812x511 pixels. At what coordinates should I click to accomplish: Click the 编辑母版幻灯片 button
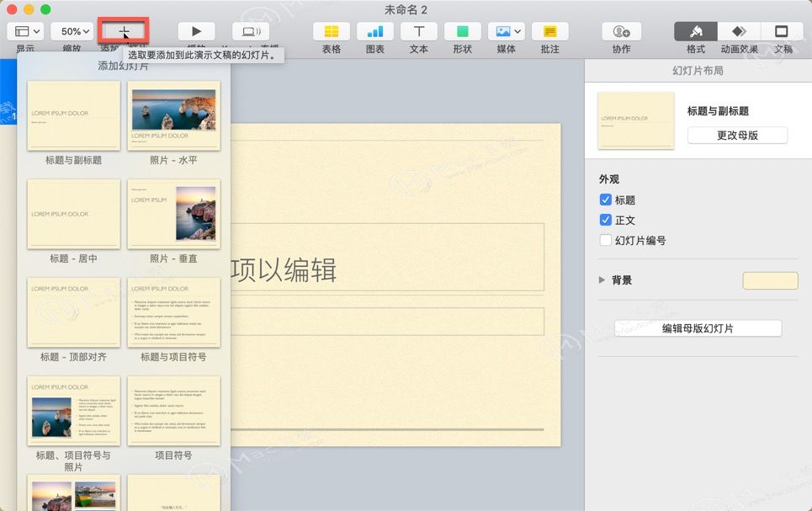[698, 328]
